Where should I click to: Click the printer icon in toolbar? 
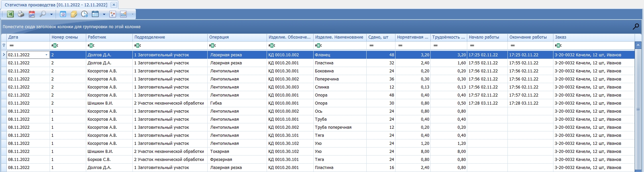(x=21, y=14)
